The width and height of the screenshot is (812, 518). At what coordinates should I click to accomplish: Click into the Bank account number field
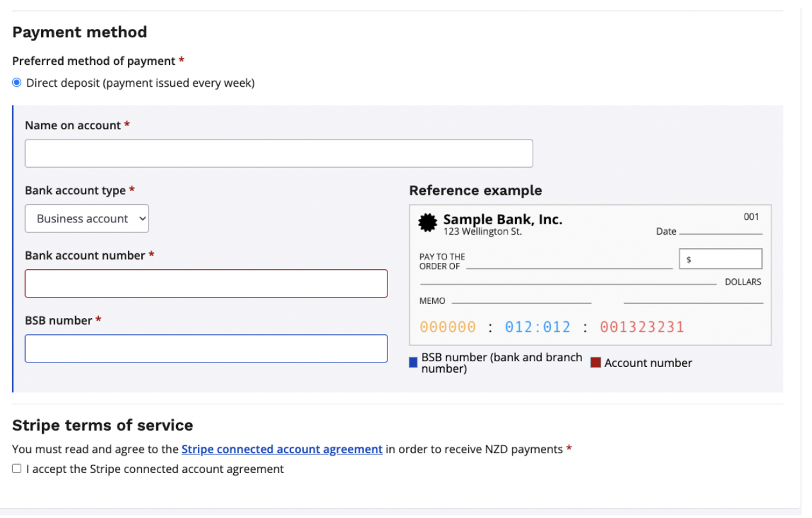[x=206, y=283]
